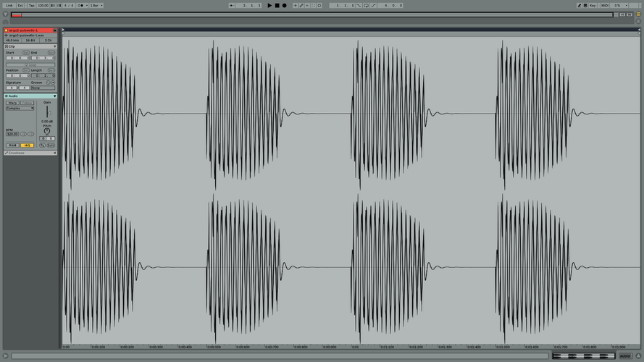Toggle the Punch-Out switch icon
This screenshot has height=362, width=644.
[x=373, y=5]
